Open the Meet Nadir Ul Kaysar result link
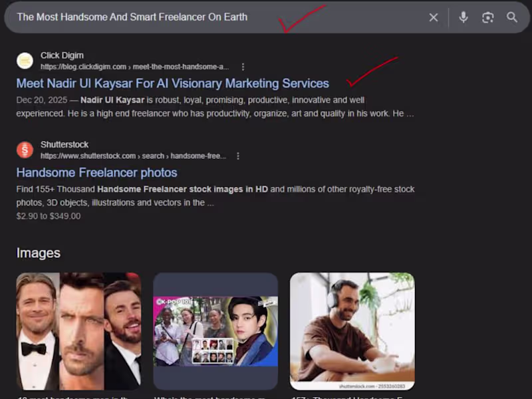532x399 pixels. [173, 84]
